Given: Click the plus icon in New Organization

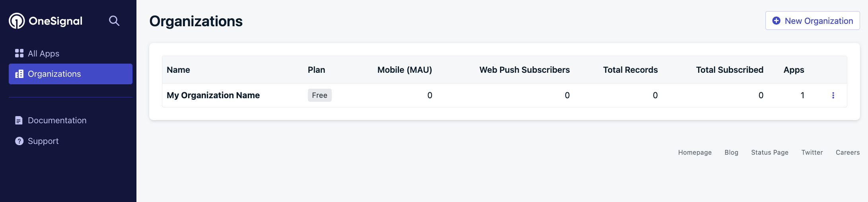Looking at the screenshot, I should (x=776, y=21).
